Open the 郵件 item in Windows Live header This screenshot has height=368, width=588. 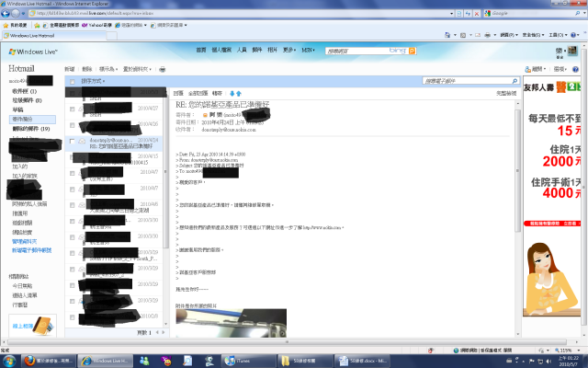click(257, 50)
